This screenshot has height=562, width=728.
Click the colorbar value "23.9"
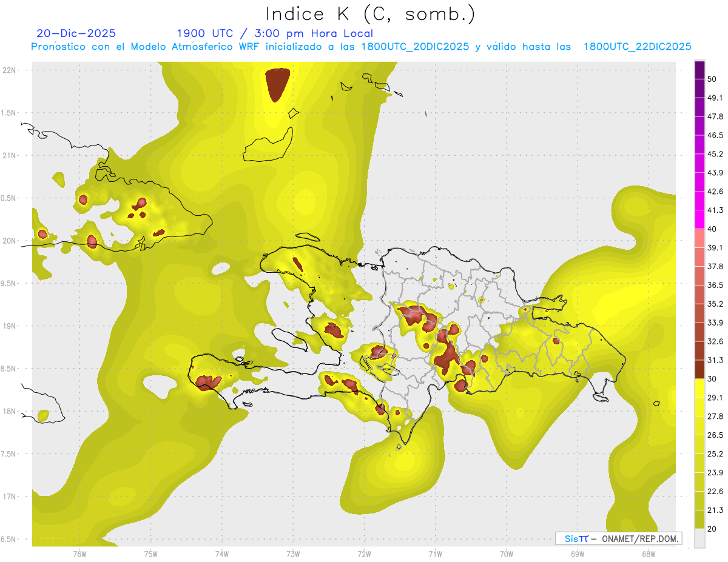click(715, 473)
